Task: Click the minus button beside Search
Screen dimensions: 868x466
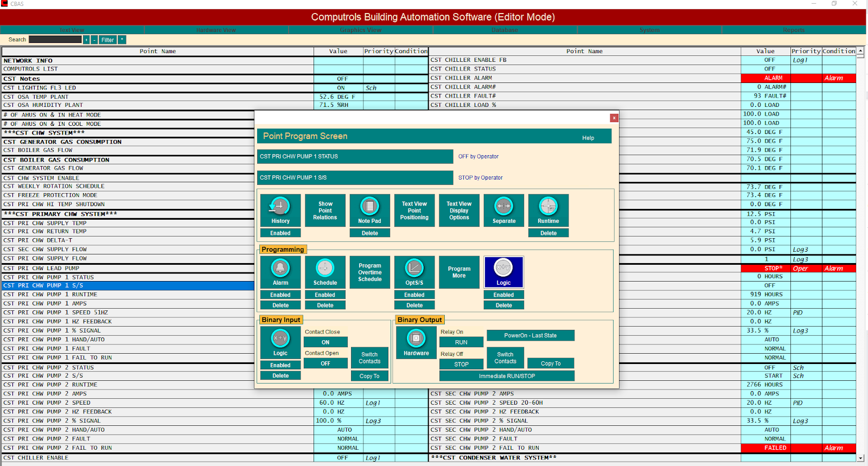Action: 94,40
